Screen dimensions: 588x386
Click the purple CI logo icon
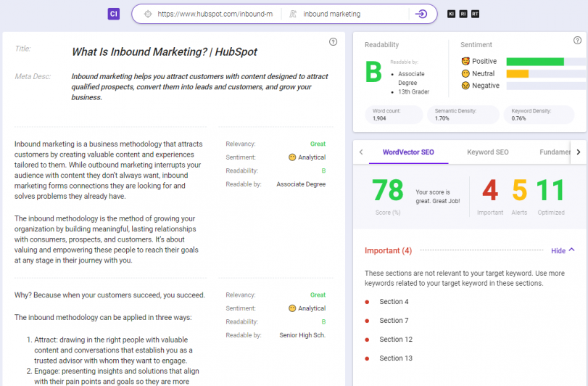114,14
